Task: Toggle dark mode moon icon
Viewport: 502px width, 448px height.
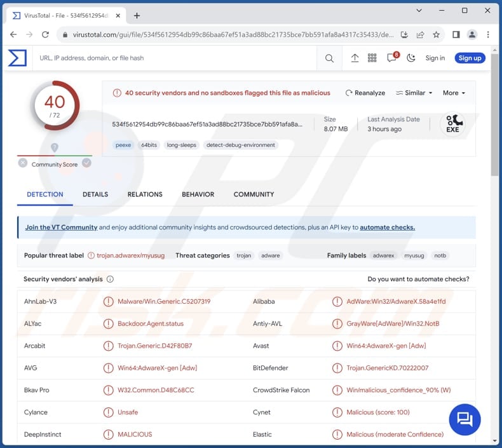Action: pyautogui.click(x=411, y=58)
